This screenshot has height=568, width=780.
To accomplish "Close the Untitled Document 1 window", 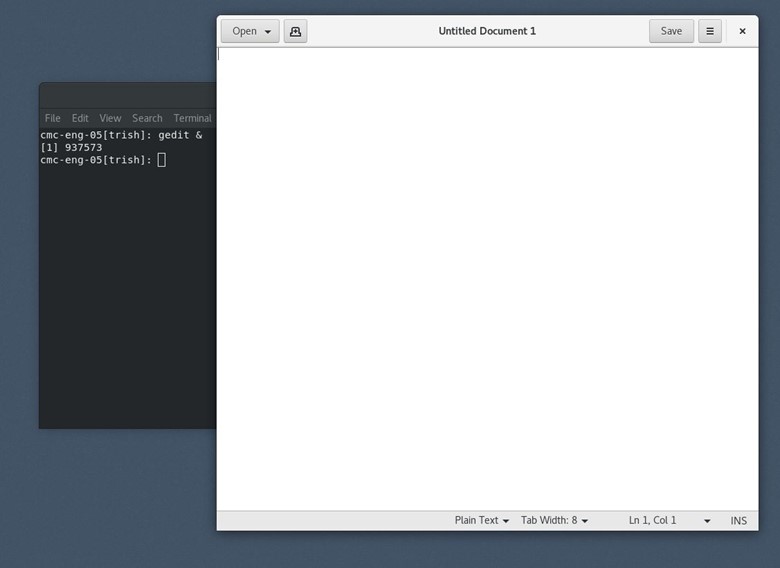I will [x=742, y=31].
